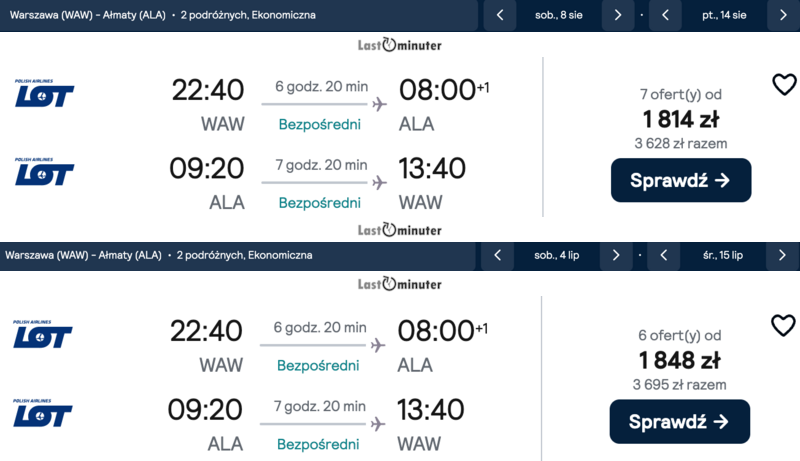Click the top Lastminuter logo
The image size is (800, 461).
pos(400,45)
